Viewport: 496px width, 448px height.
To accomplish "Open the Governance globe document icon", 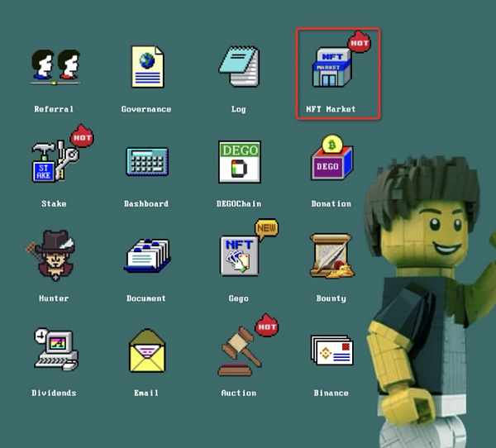I will point(146,67).
